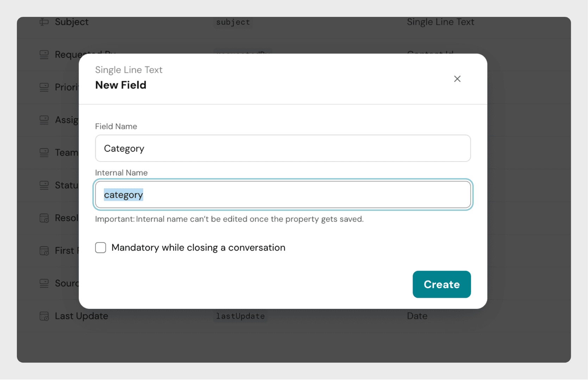Enable Mandatory while closing a conversation checkbox
This screenshot has width=588, height=380.
(101, 248)
